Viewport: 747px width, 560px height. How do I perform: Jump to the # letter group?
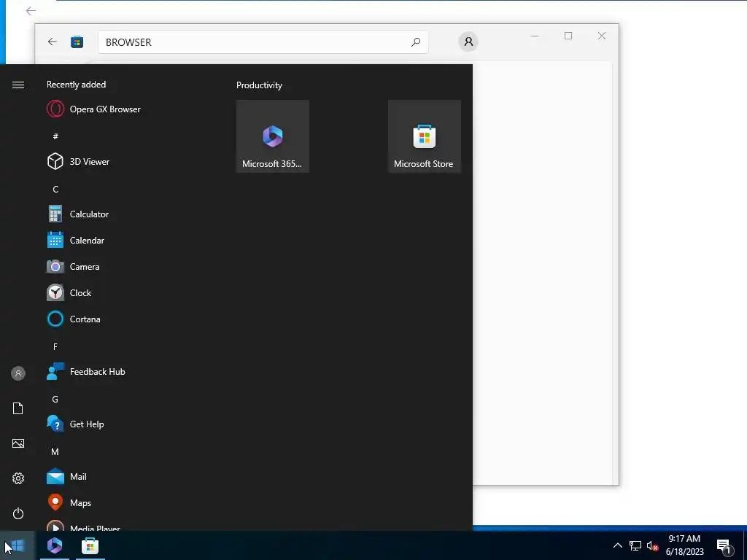[55, 136]
